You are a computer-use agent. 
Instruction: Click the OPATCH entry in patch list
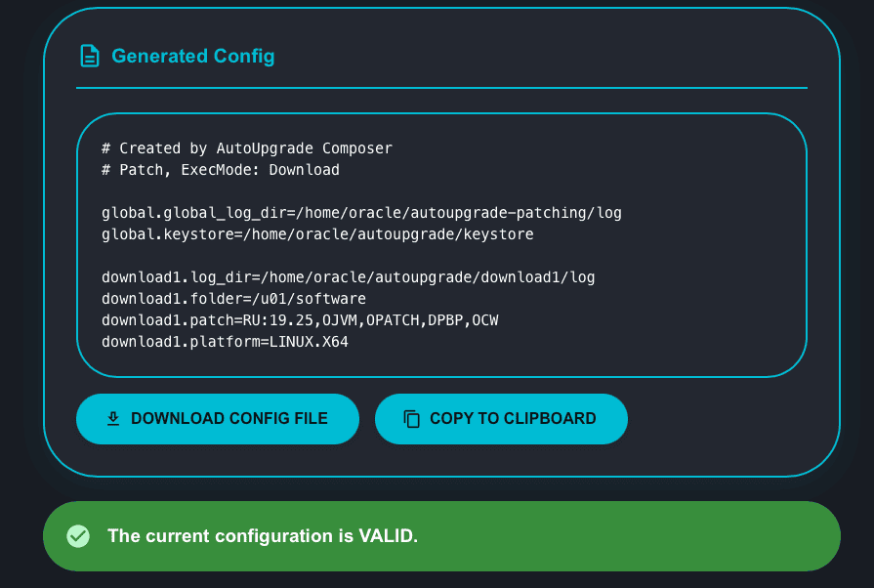point(393,320)
